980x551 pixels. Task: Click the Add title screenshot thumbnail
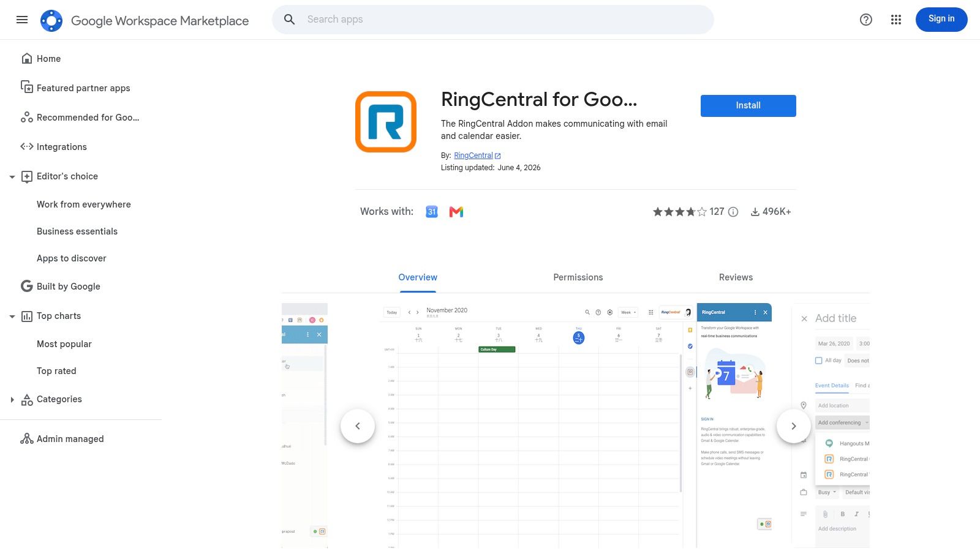click(x=831, y=425)
